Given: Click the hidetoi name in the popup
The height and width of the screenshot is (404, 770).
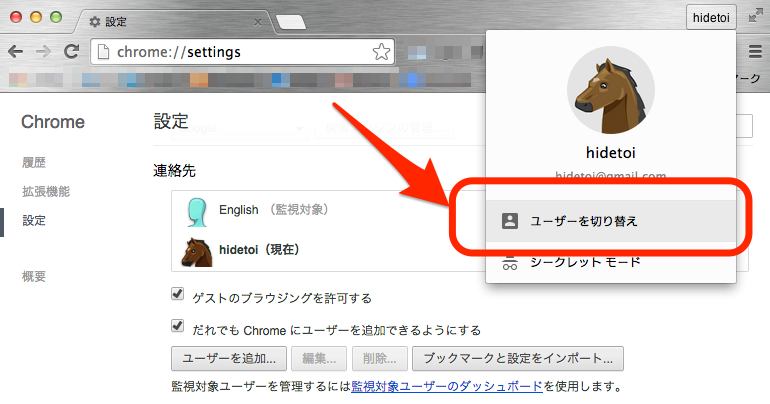Looking at the screenshot, I should tap(610, 153).
